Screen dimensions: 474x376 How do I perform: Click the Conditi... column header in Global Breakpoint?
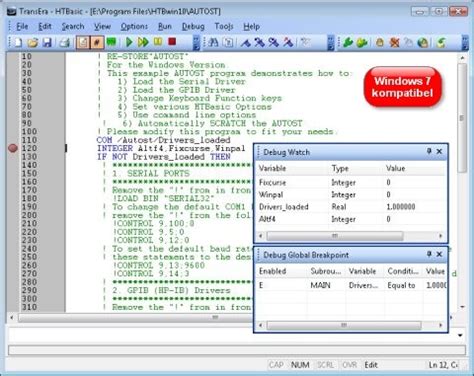pyautogui.click(x=403, y=271)
